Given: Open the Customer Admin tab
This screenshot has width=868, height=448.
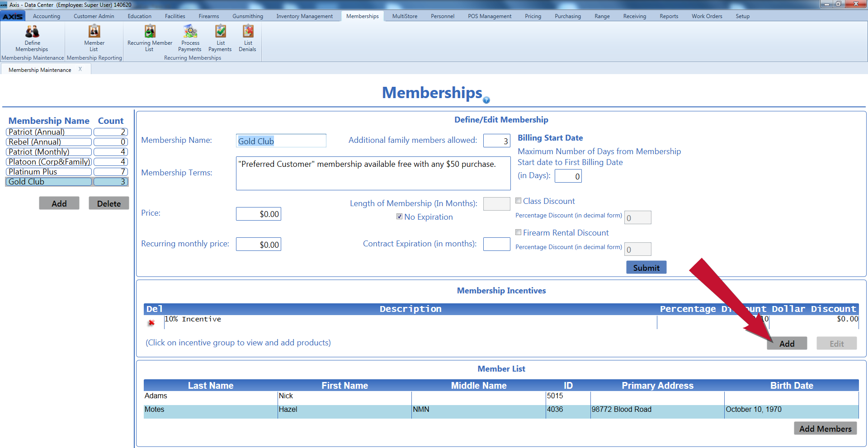Looking at the screenshot, I should pyautogui.click(x=94, y=16).
